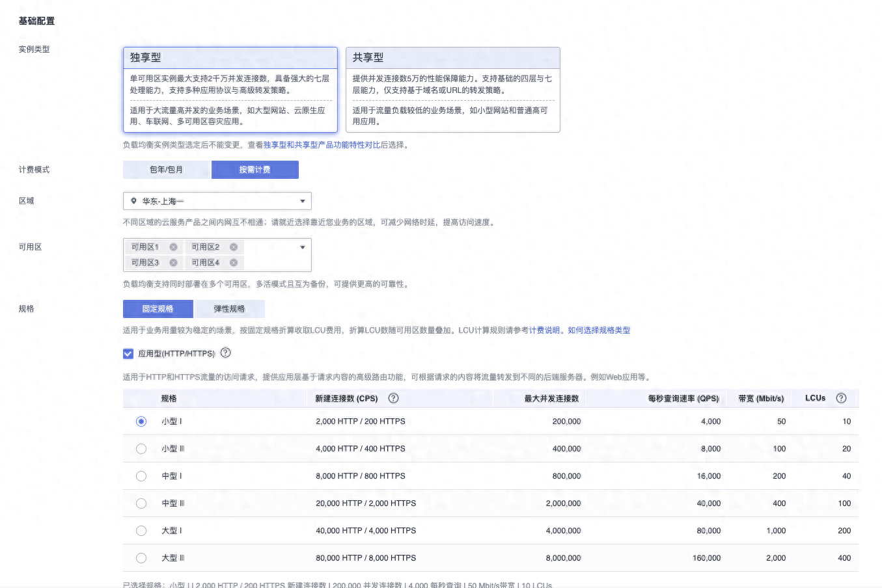The image size is (882, 588).
Task: Open the help tooltip for 新建连接数 (CPS) column
Action: tap(393, 398)
